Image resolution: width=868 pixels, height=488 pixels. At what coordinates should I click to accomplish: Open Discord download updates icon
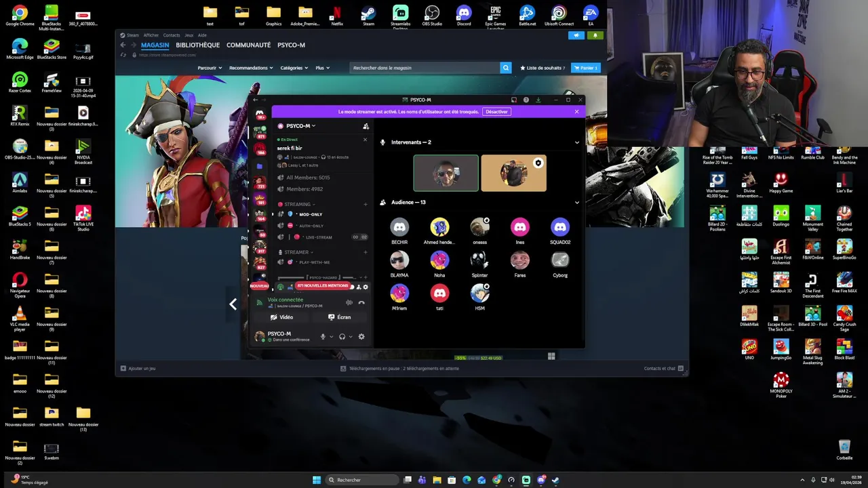pyautogui.click(x=538, y=100)
